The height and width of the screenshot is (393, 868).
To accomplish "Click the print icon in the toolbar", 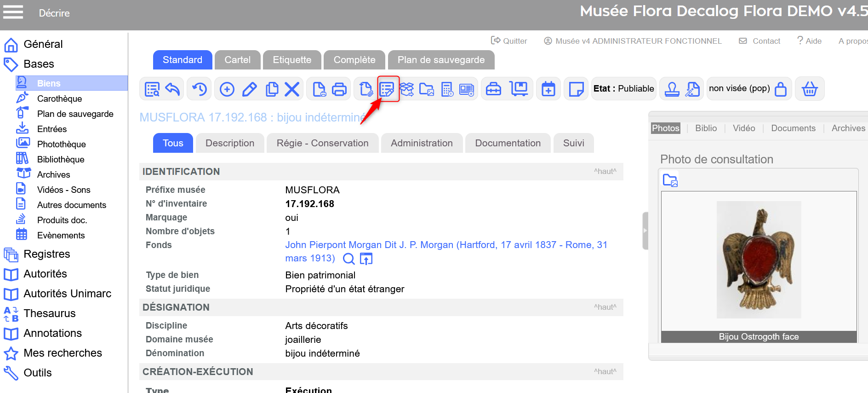I will pyautogui.click(x=339, y=89).
